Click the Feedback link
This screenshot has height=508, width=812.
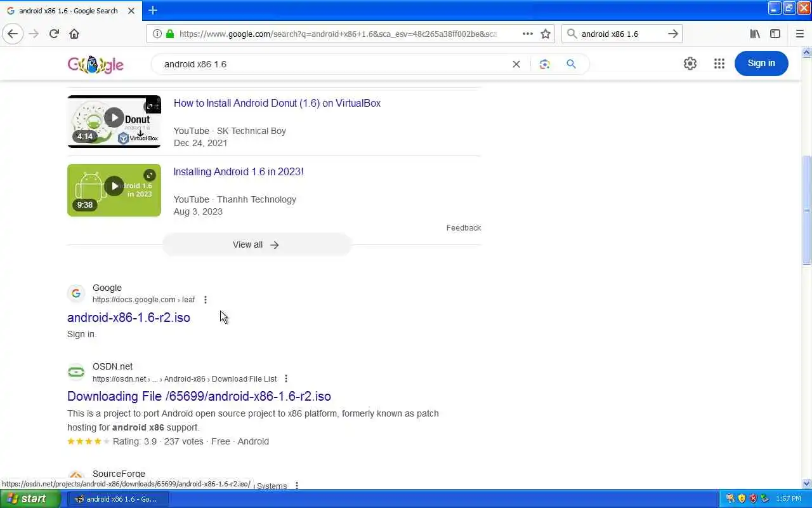click(464, 227)
